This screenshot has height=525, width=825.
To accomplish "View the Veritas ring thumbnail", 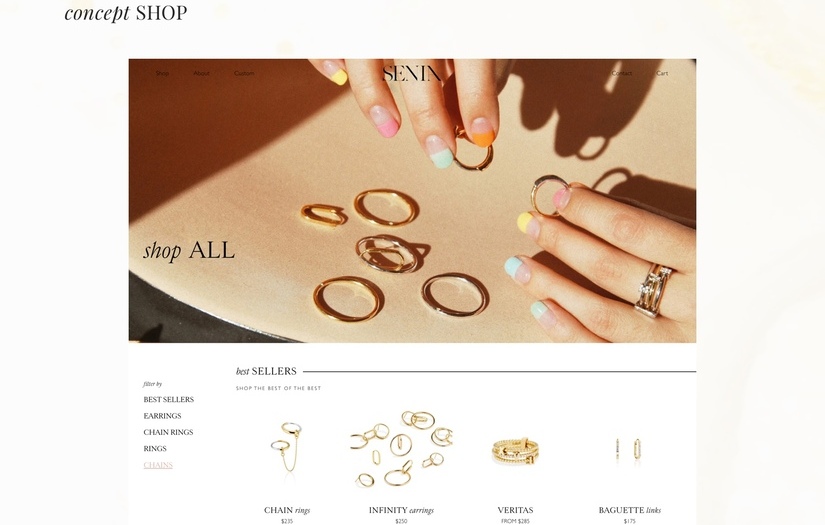I will tap(515, 451).
